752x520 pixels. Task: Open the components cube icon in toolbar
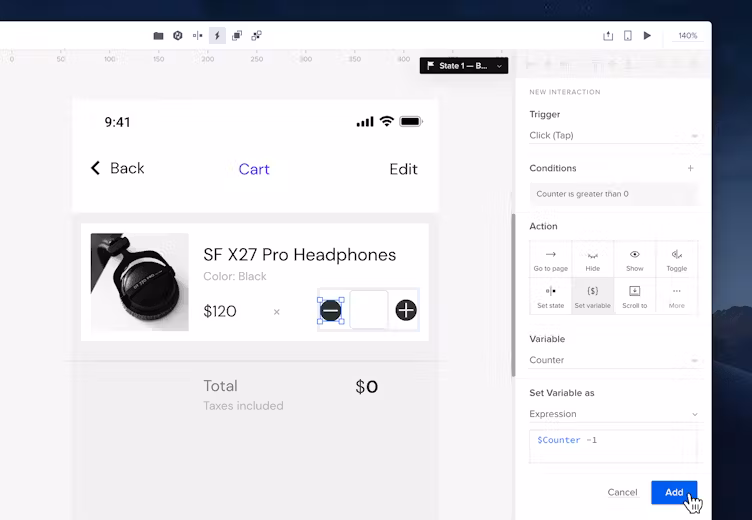178,35
